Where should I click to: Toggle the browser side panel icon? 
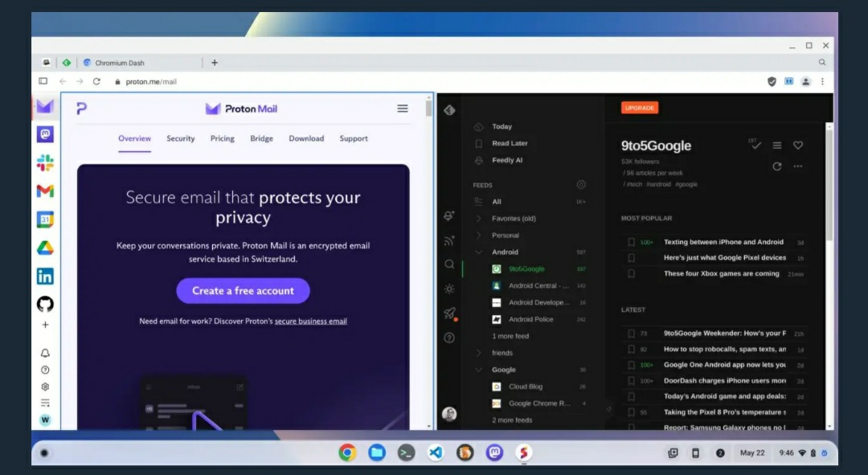point(43,81)
